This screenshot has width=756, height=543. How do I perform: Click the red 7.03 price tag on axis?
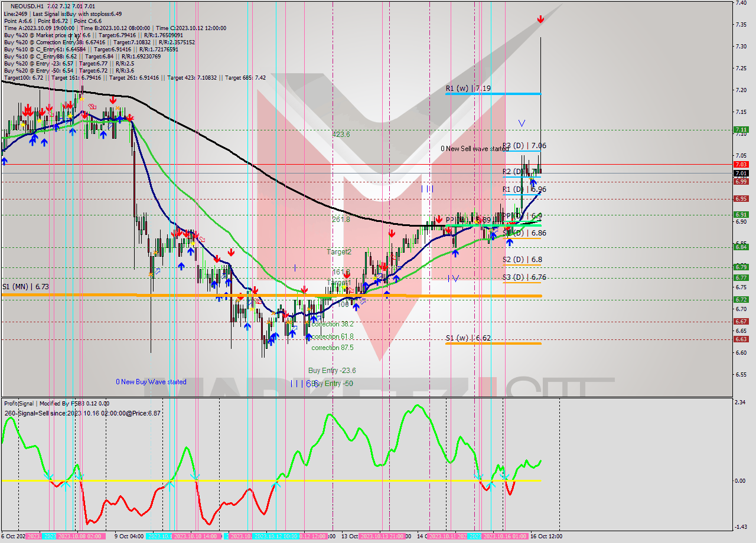(741, 164)
